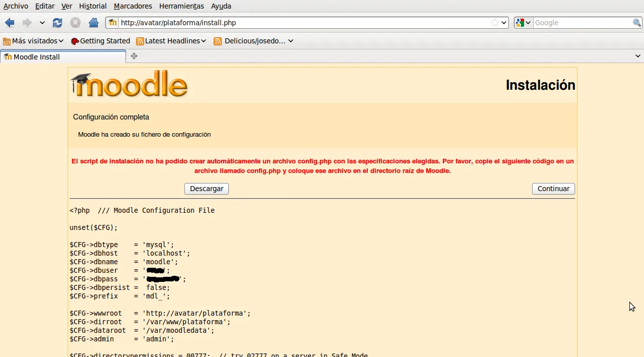The width and height of the screenshot is (644, 357).
Task: Click the Google search magnifier icon
Action: [637, 23]
